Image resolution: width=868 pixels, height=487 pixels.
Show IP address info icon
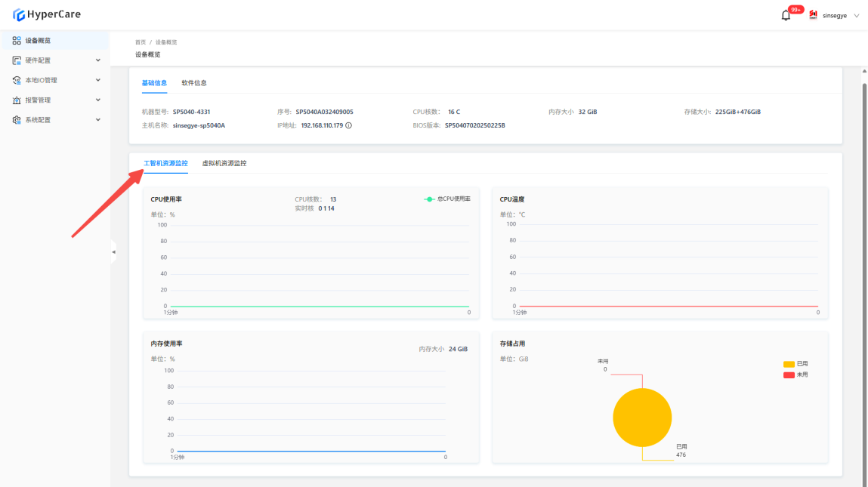click(x=349, y=125)
